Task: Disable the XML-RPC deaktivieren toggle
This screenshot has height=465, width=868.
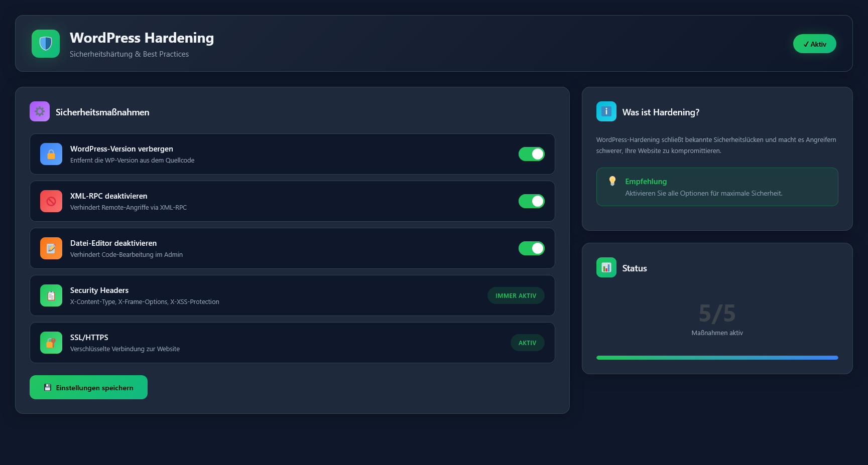Action: click(531, 201)
